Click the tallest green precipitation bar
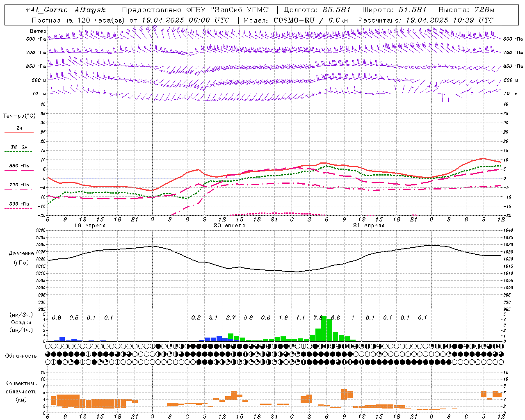 (324, 329)
